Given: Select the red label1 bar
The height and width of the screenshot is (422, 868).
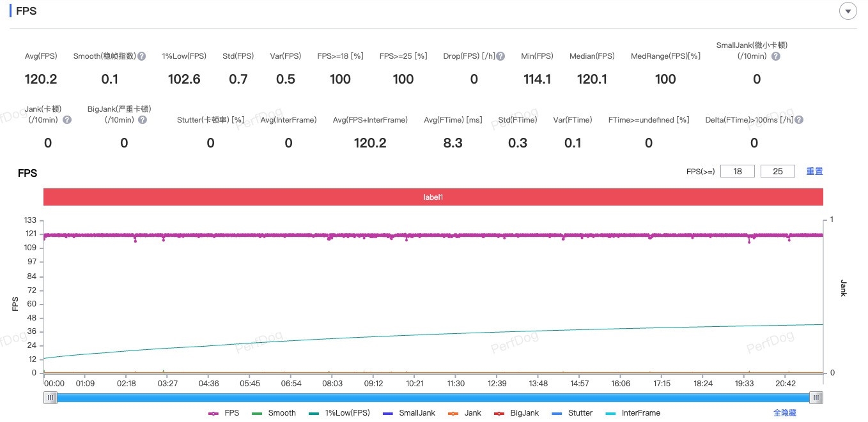Looking at the screenshot, I should (x=433, y=197).
